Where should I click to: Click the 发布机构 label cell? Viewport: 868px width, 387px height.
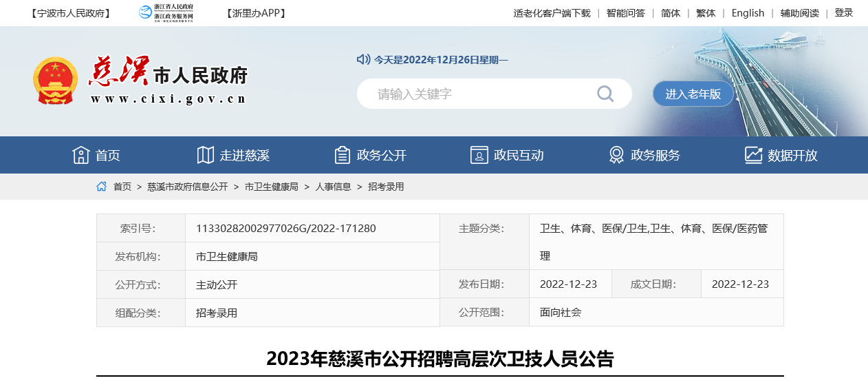coord(141,256)
